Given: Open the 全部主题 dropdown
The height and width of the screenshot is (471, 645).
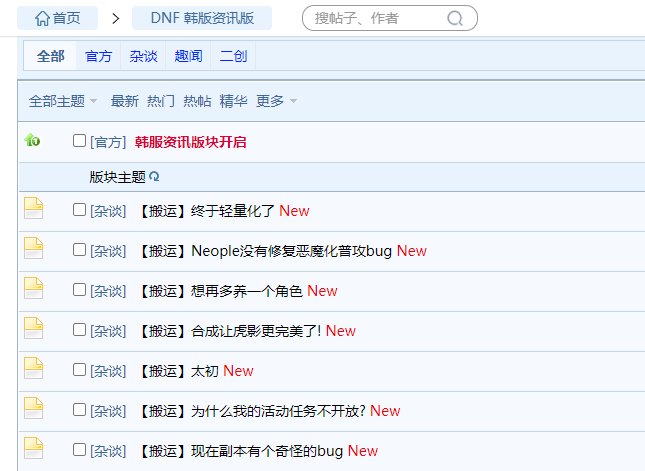Looking at the screenshot, I should 63,101.
